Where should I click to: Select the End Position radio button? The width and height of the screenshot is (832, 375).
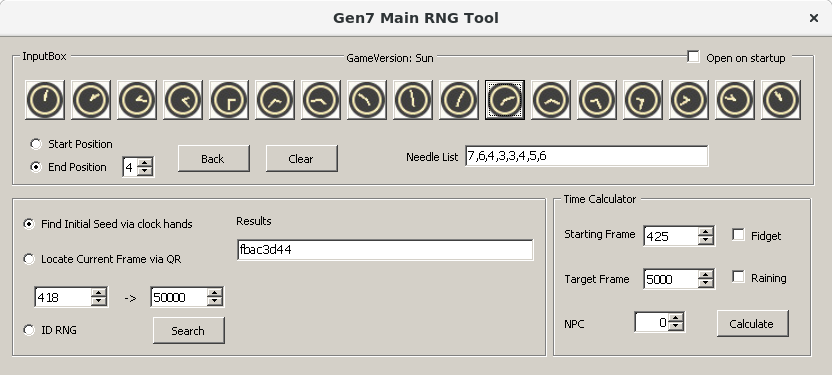coord(36,167)
